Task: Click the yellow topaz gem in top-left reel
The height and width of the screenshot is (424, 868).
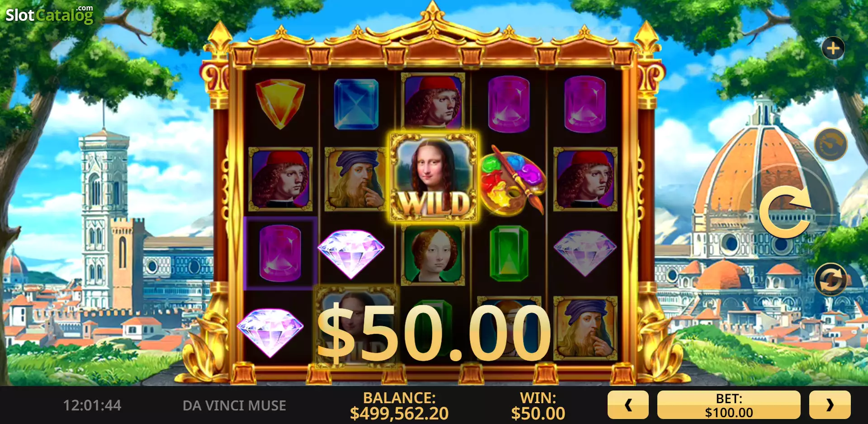Action: click(280, 104)
